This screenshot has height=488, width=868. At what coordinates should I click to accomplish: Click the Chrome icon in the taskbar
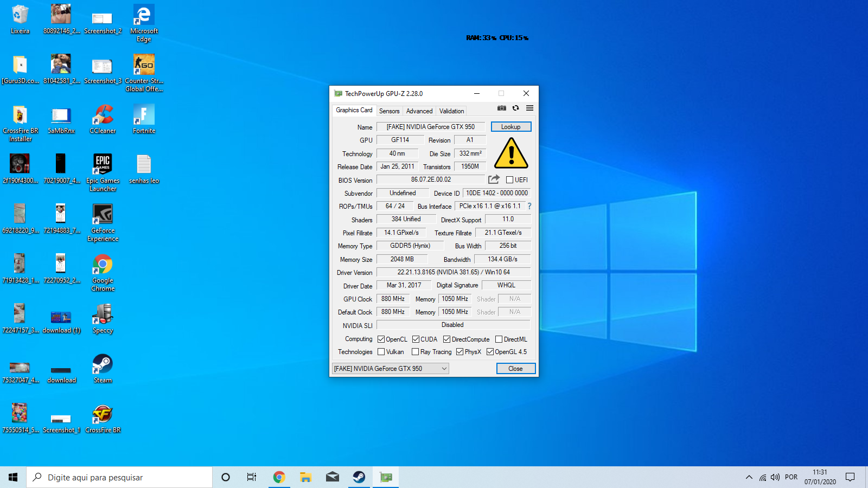tap(279, 477)
